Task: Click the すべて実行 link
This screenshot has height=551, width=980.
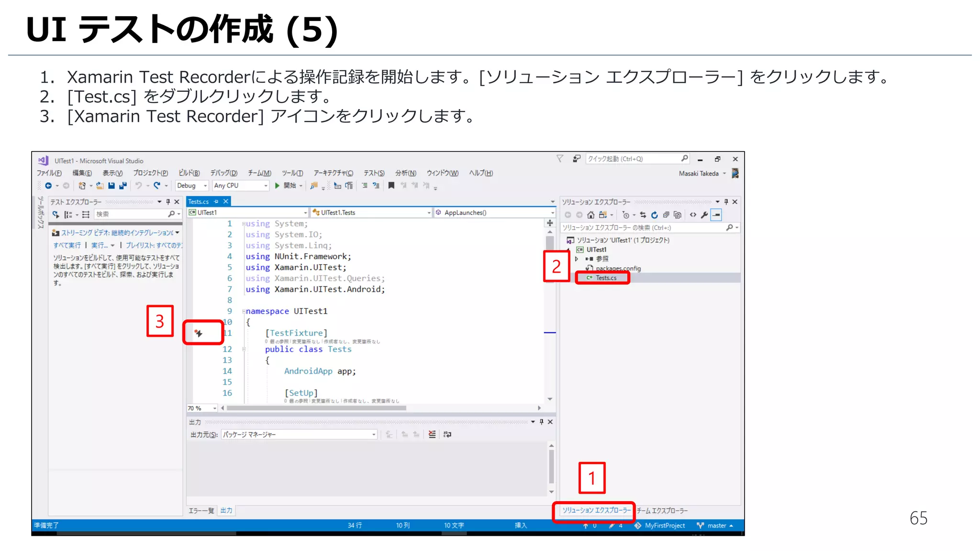Action: pyautogui.click(x=67, y=245)
